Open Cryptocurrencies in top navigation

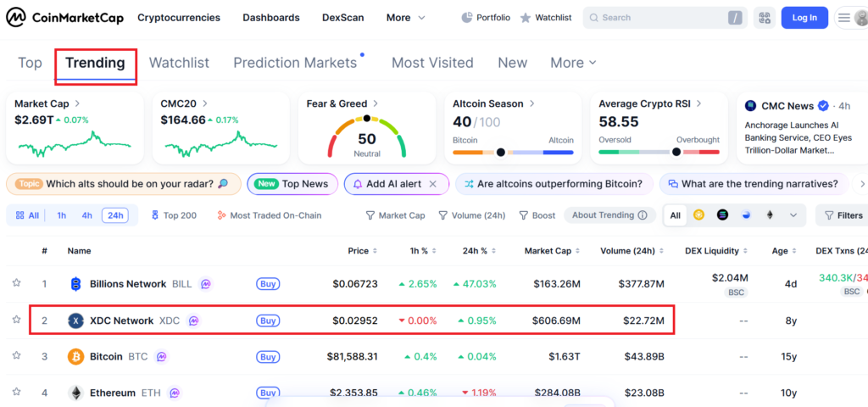click(x=179, y=18)
